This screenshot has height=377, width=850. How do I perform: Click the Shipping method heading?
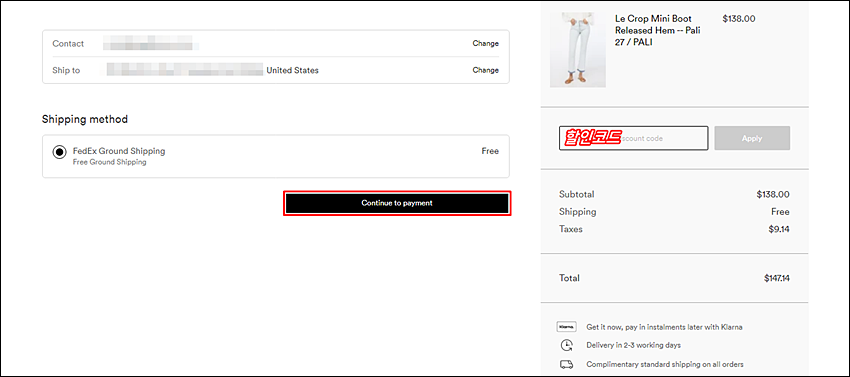85,119
